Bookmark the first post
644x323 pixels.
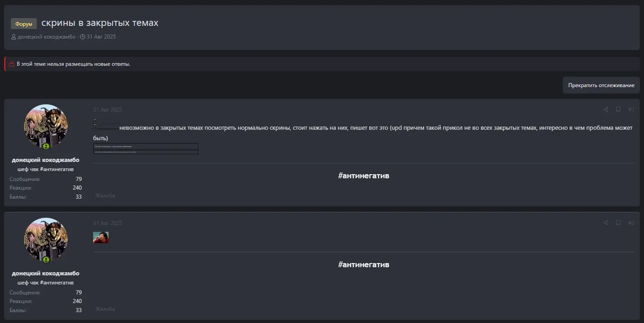tap(618, 109)
